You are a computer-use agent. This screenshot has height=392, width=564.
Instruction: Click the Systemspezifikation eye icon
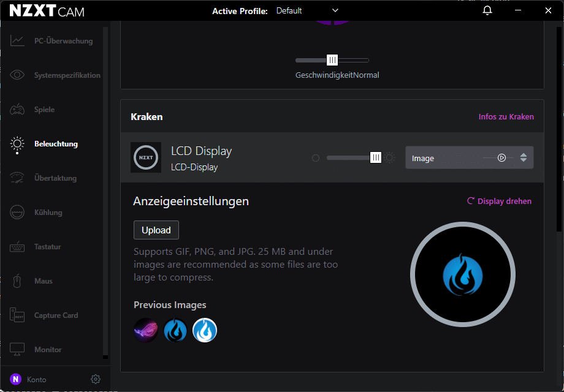click(17, 75)
